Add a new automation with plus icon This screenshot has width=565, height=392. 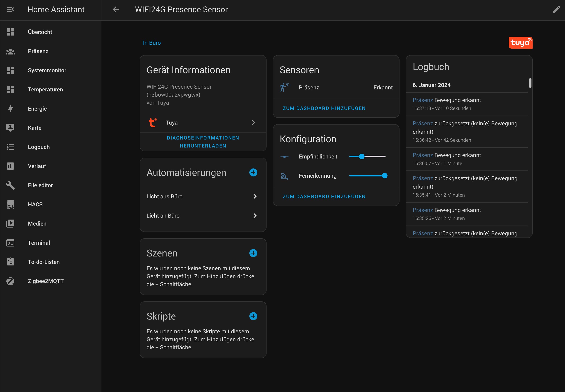[253, 172]
